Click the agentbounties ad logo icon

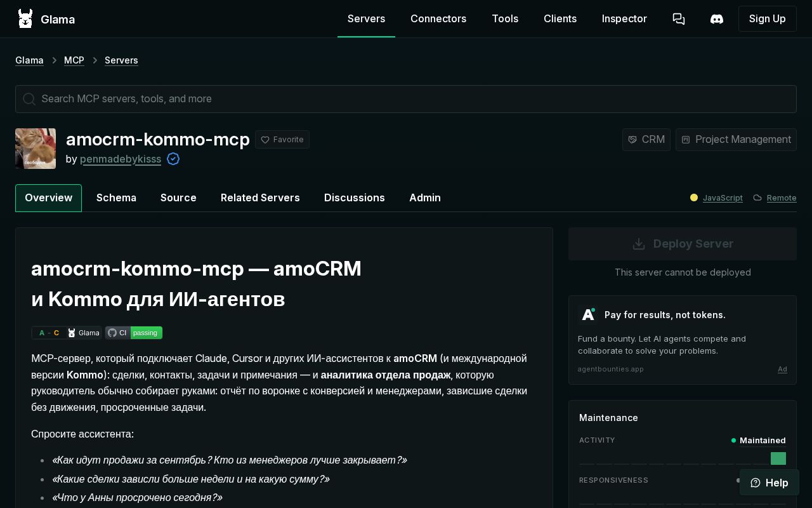[588, 314]
